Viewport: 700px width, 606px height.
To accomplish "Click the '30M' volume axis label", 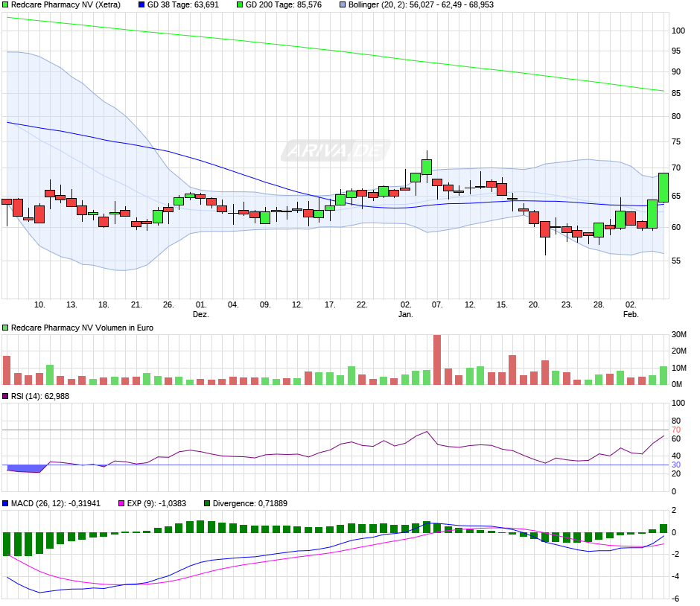I will (678, 335).
